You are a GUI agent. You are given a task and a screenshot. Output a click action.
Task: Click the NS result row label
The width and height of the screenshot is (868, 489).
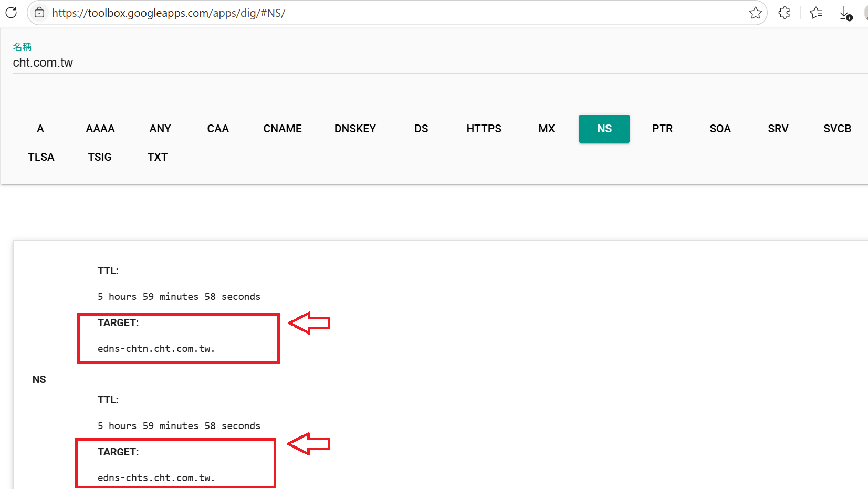pos(39,380)
